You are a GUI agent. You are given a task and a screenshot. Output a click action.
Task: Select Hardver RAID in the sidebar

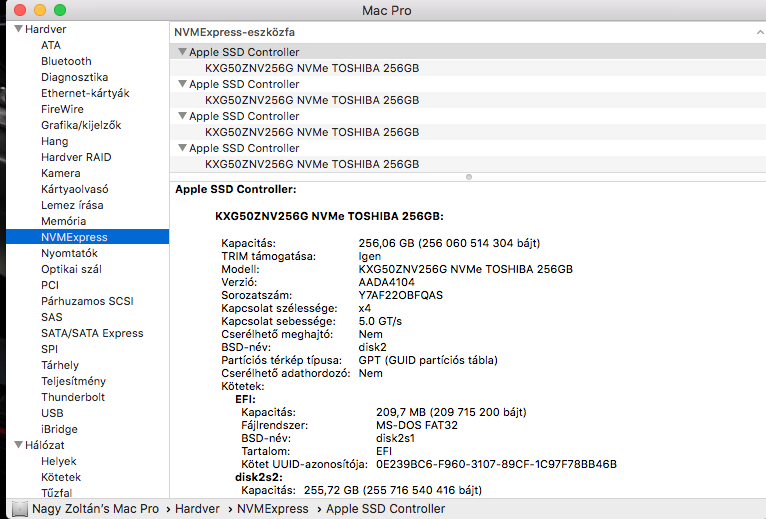click(76, 157)
